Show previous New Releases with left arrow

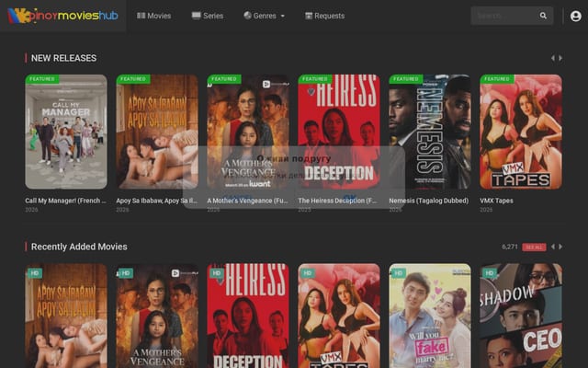tap(553, 58)
